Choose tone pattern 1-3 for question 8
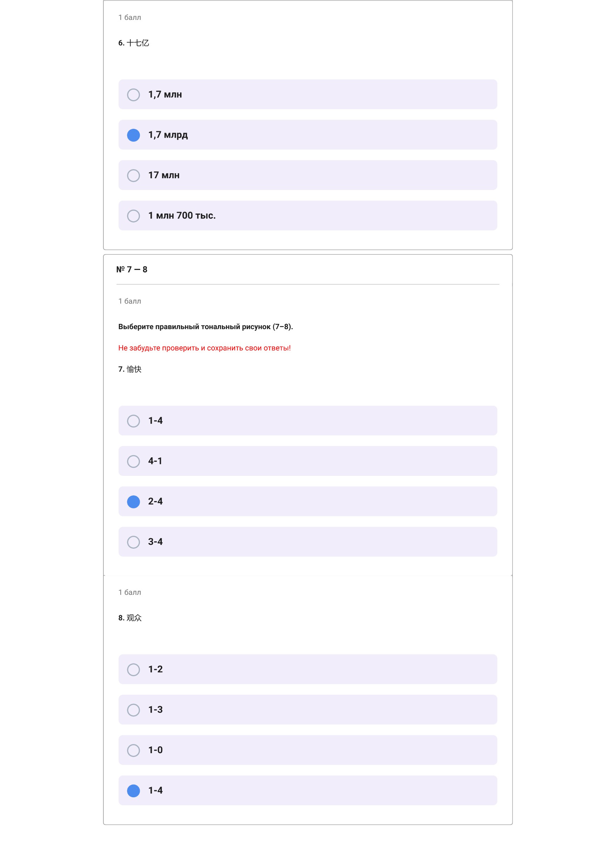 tap(133, 710)
